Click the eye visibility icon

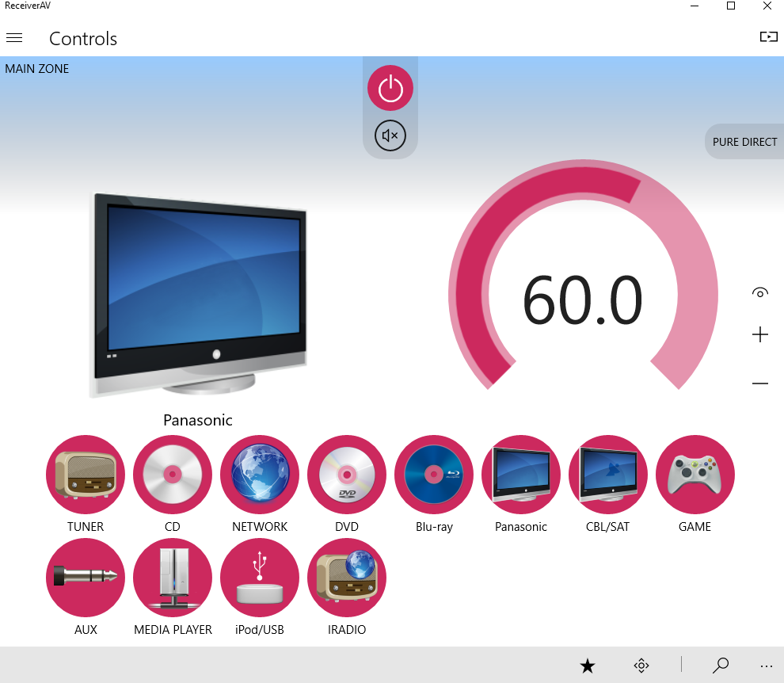pos(760,292)
